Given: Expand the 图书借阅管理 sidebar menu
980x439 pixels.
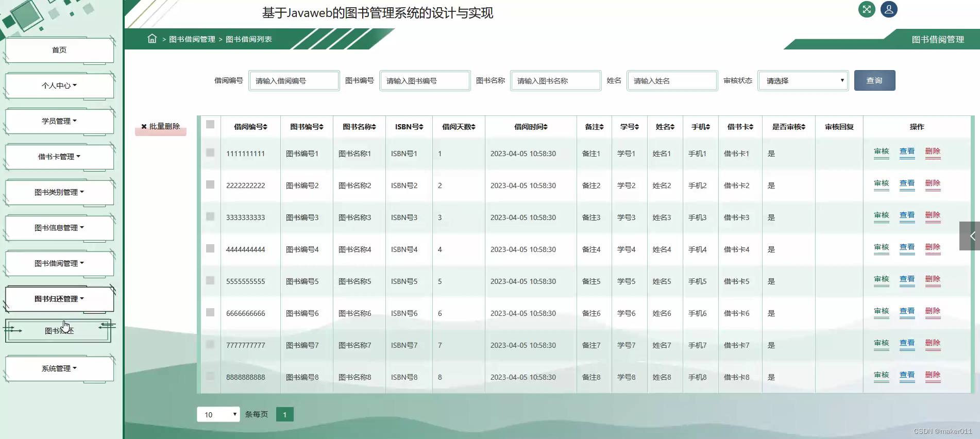Looking at the screenshot, I should click(x=59, y=263).
